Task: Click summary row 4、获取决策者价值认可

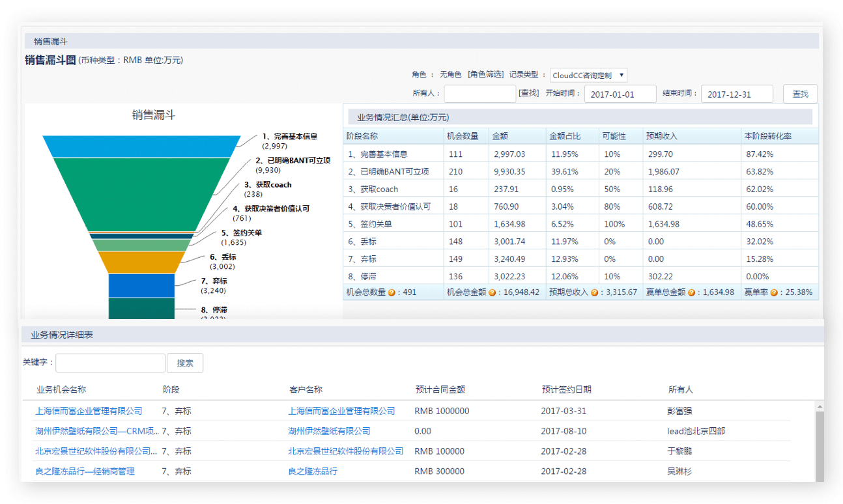Action: (580, 206)
